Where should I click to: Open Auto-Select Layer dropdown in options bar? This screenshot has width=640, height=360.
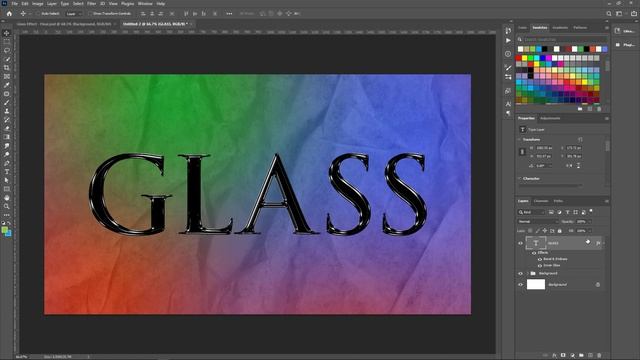tap(74, 13)
